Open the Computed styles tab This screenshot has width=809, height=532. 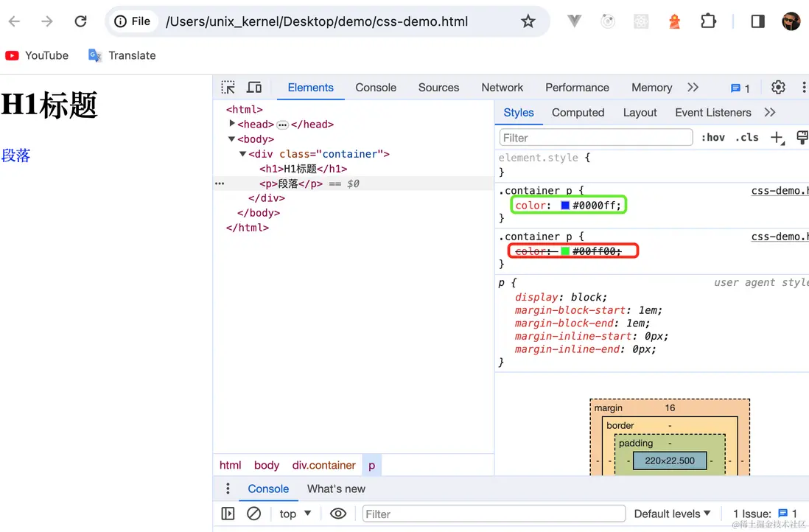click(578, 113)
